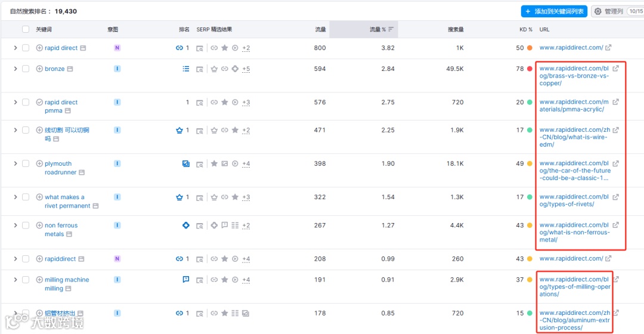This screenshot has width=644, height=334.
Task: Click SERP view icon in plymouth roadrunner row
Action: coord(200,164)
